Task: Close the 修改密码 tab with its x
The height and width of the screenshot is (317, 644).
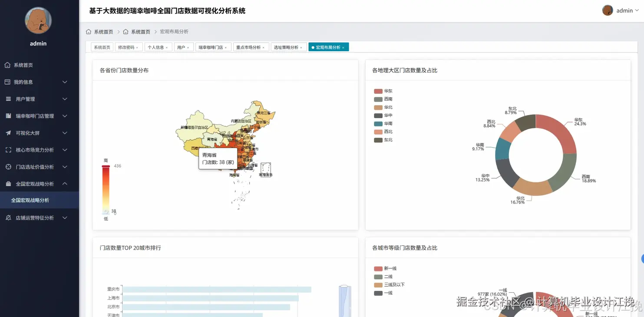Action: point(137,47)
